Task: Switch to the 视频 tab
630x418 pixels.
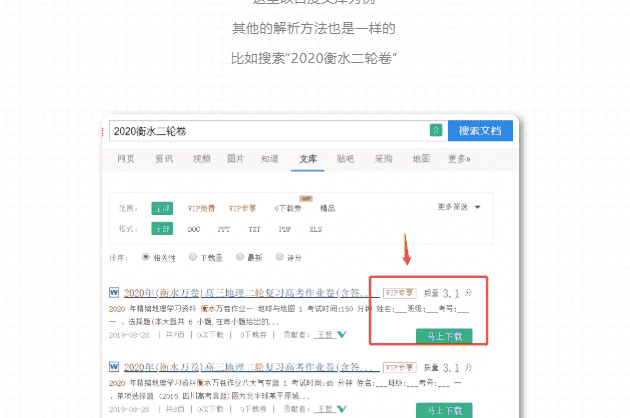Action: [x=201, y=159]
